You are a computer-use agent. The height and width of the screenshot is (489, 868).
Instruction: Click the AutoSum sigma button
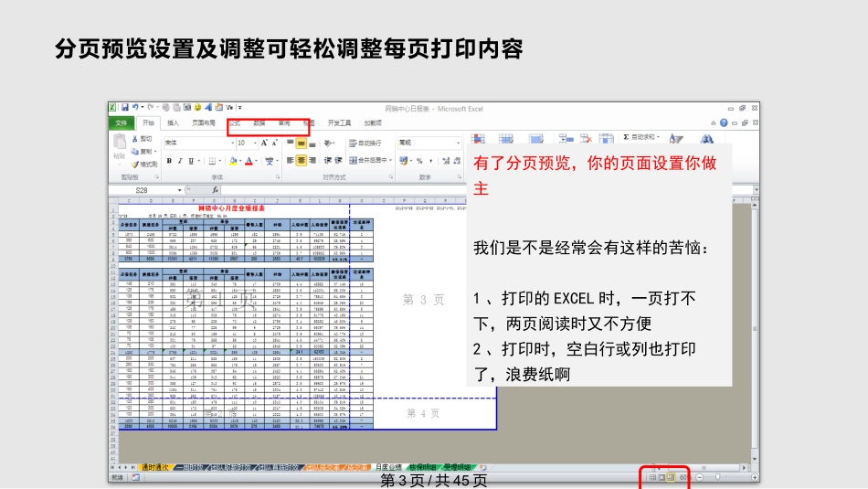[x=626, y=137]
